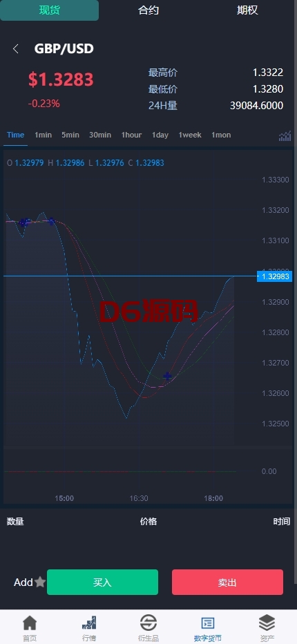Select the 1day chart interval
The image size is (297, 644).
point(160,135)
